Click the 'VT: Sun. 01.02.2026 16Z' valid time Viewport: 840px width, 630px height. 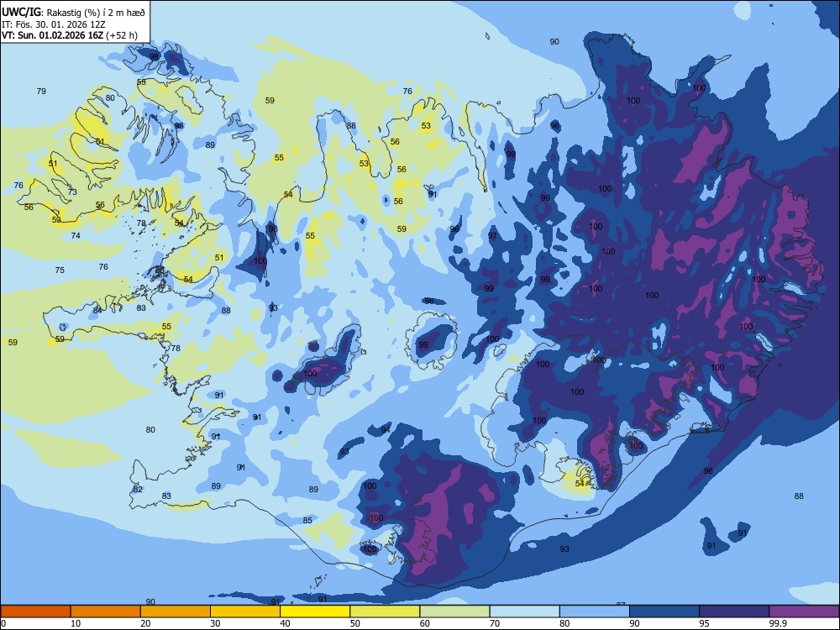tap(52, 35)
